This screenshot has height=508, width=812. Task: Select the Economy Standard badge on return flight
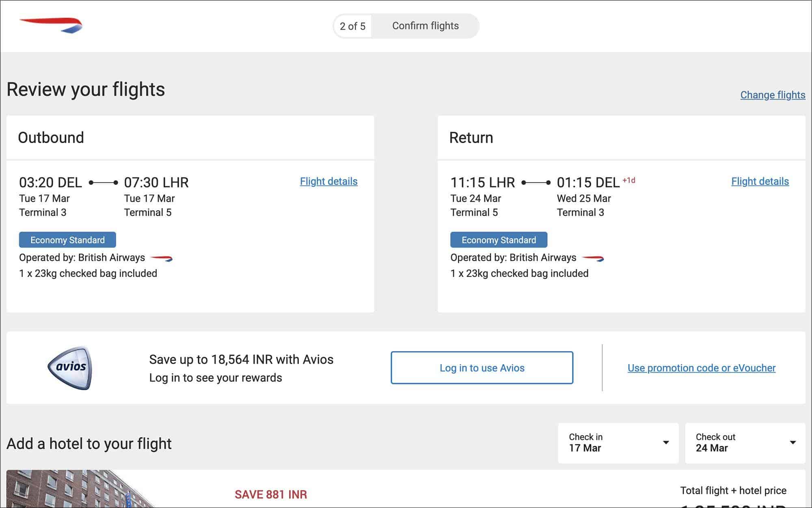tap(499, 240)
